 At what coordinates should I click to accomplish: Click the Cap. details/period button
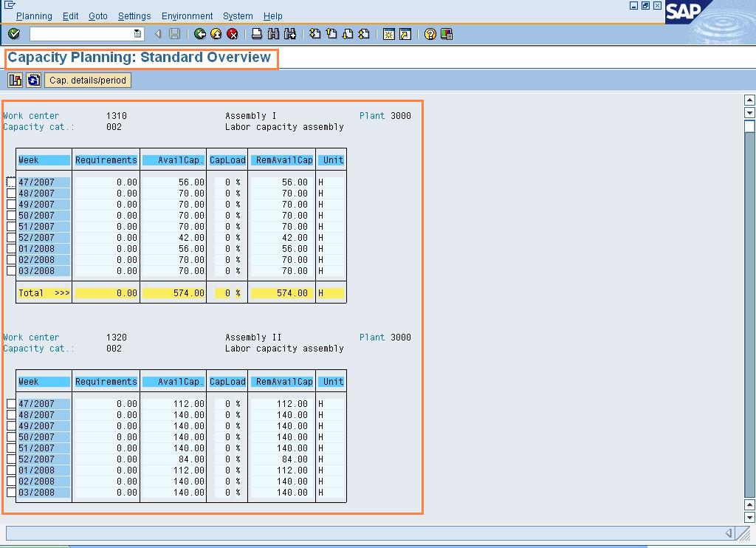click(88, 81)
